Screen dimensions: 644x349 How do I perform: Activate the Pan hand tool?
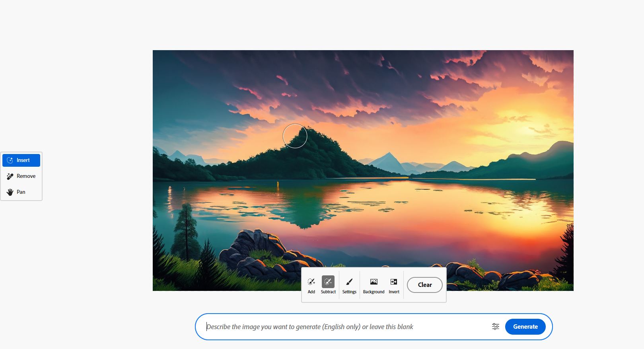point(21,192)
